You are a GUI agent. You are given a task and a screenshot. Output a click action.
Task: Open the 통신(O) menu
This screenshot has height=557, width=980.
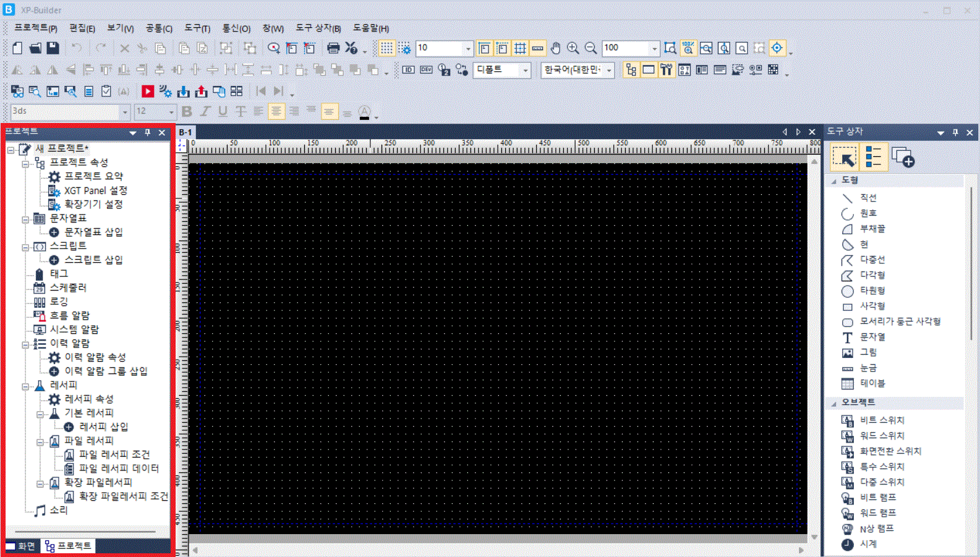[236, 28]
